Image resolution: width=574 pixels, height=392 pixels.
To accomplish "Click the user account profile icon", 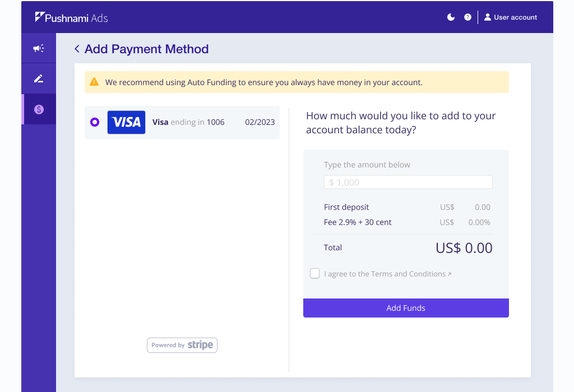I will 488,17.
